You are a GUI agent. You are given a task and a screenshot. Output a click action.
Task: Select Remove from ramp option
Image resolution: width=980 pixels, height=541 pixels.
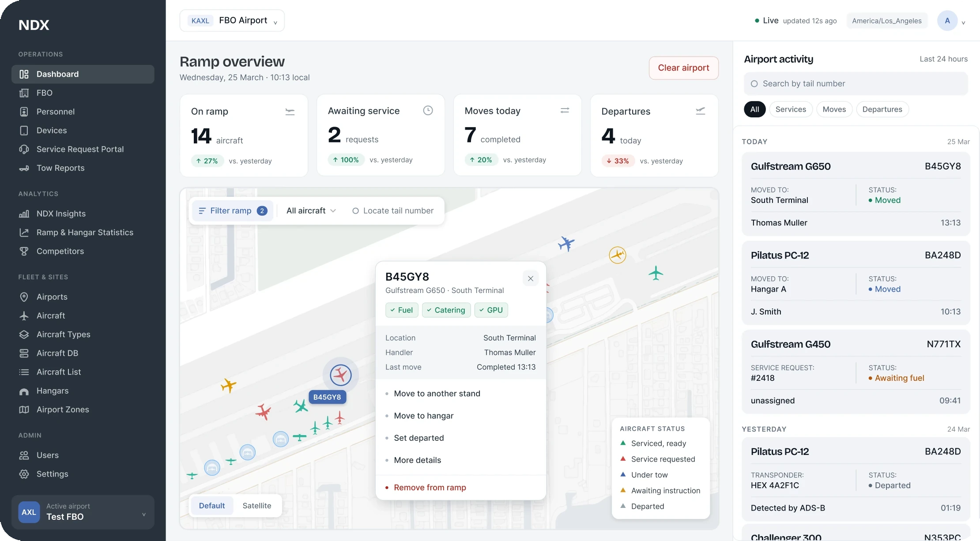coord(461,488)
